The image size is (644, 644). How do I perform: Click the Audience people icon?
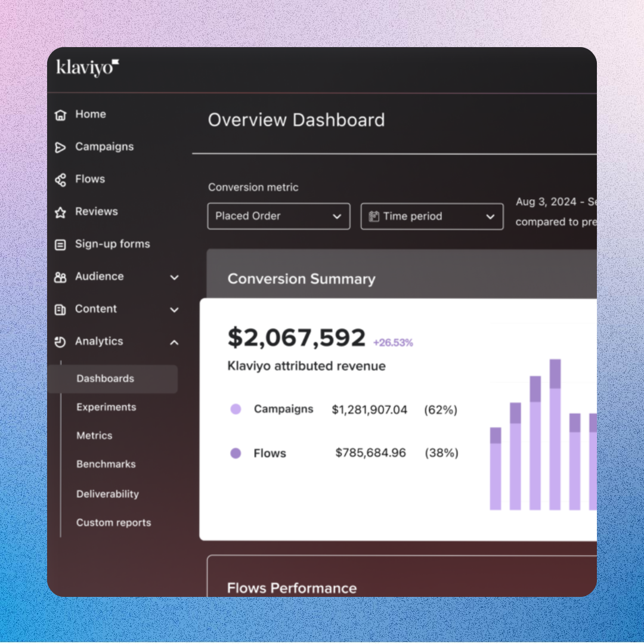60,277
